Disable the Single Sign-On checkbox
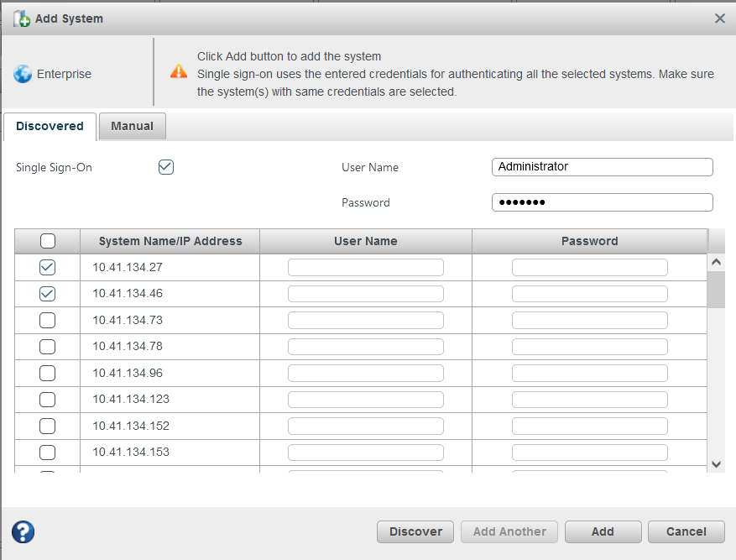The height and width of the screenshot is (560, 736). pyautogui.click(x=166, y=167)
